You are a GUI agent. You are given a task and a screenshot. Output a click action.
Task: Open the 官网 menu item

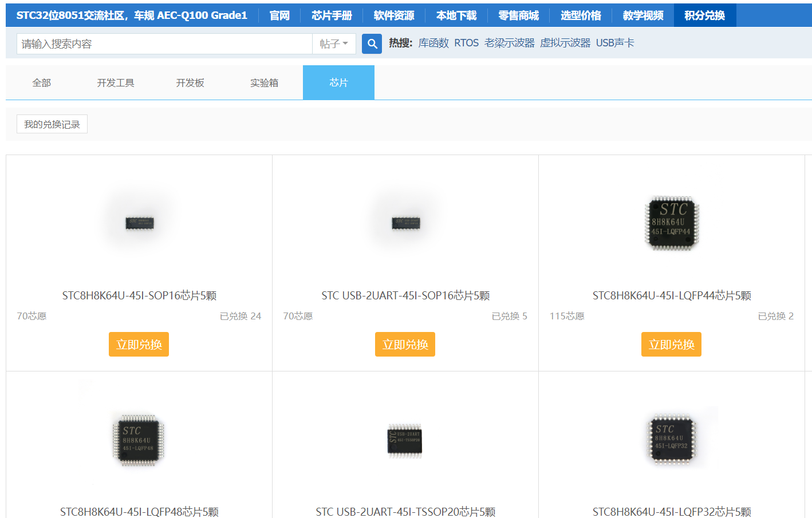click(x=279, y=15)
